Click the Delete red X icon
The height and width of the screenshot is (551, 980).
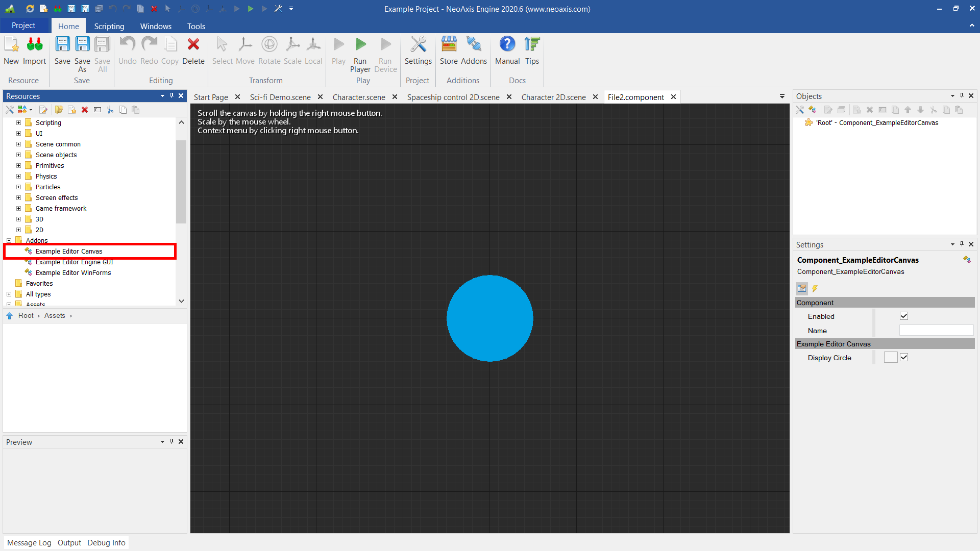click(x=193, y=45)
